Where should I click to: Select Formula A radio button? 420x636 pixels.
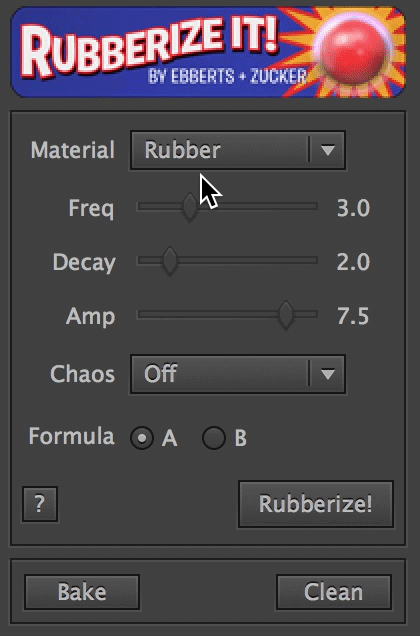[142, 438]
